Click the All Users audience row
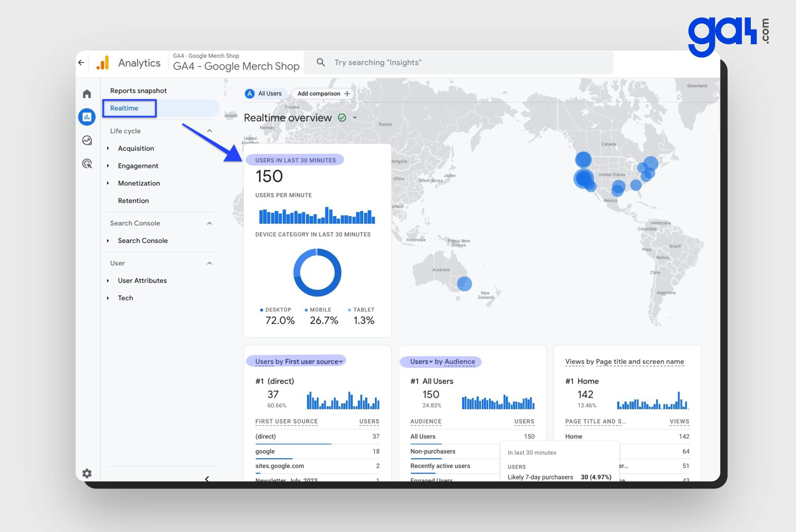This screenshot has width=796, height=532. pos(472,437)
